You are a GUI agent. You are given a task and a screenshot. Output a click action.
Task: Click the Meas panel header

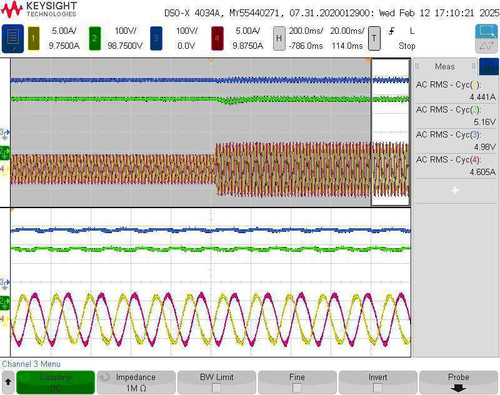tap(445, 66)
